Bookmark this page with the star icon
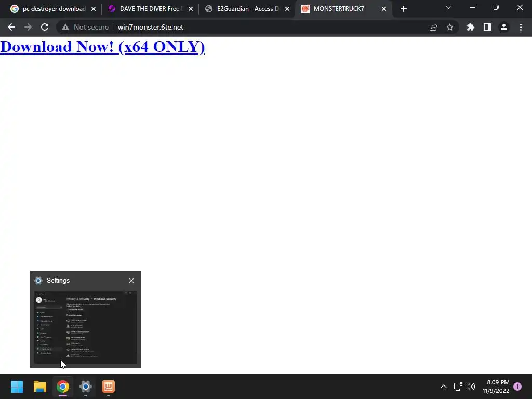The width and height of the screenshot is (532, 399). click(x=450, y=27)
